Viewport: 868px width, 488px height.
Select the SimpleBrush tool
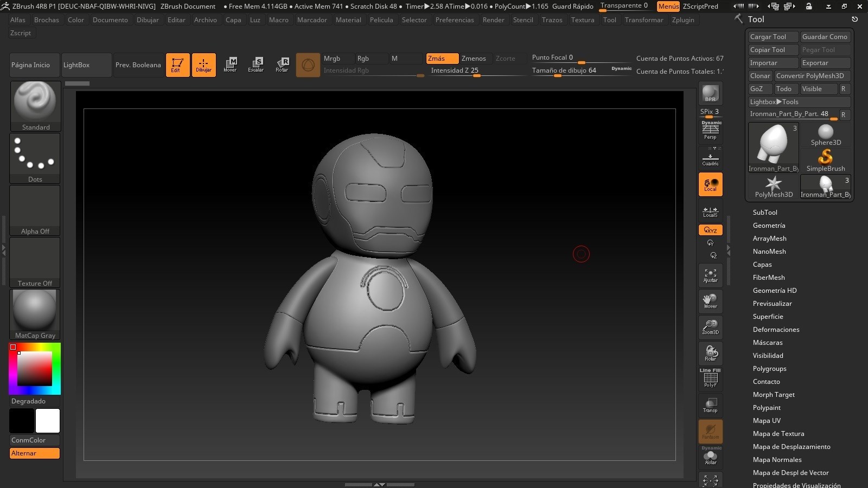pyautogui.click(x=825, y=160)
